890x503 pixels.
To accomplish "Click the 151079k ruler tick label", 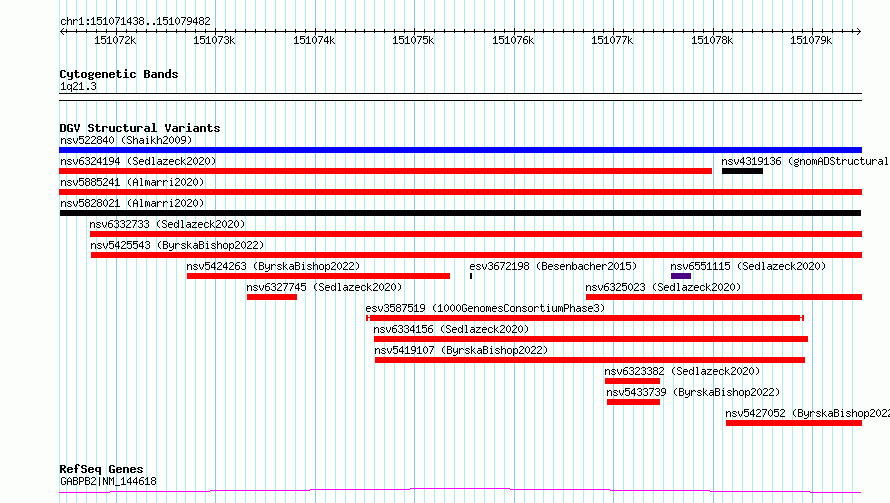I will tap(811, 41).
